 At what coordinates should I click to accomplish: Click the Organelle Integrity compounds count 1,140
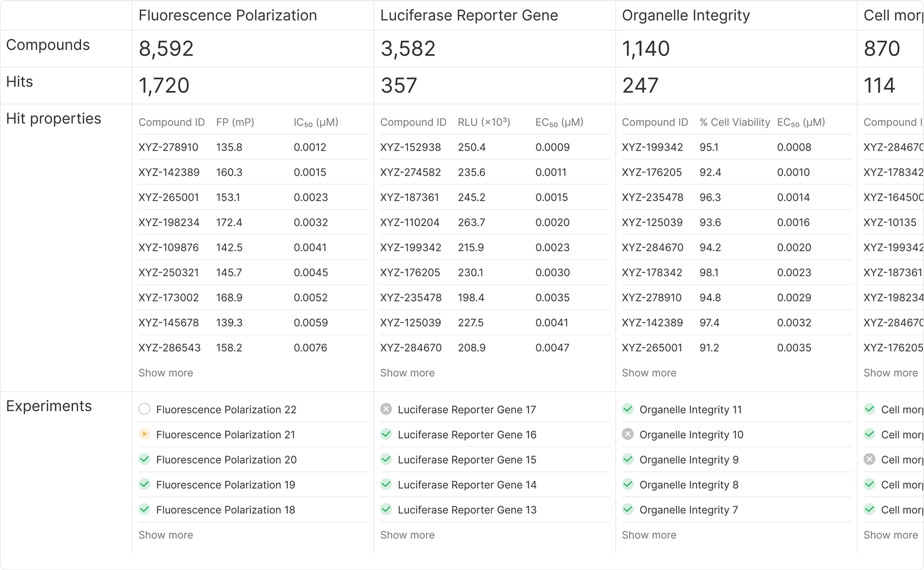click(x=646, y=49)
